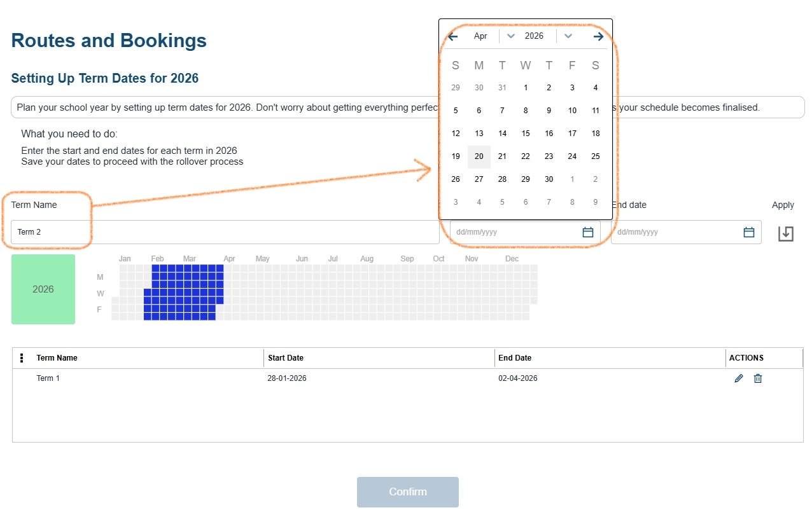The width and height of the screenshot is (812, 510).
Task: Delete Term 1 using trash icon
Action: click(758, 378)
